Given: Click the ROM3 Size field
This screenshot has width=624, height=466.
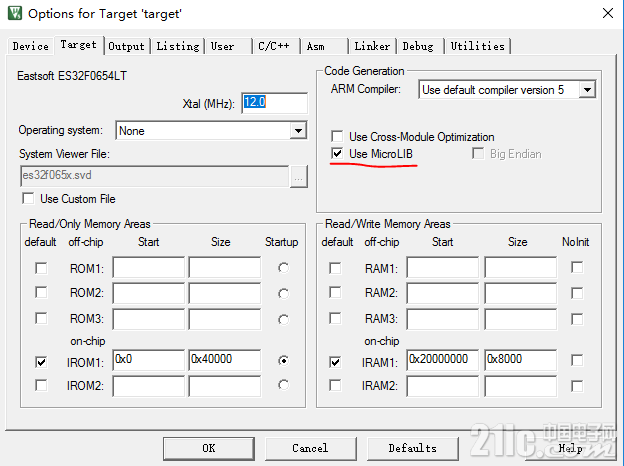Looking at the screenshot, I should tap(225, 319).
